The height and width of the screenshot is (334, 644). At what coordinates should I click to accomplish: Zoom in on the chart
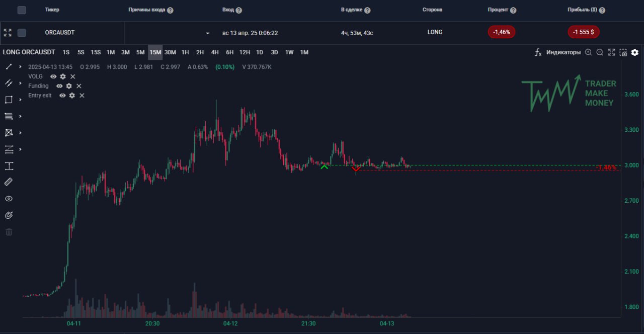pyautogui.click(x=588, y=52)
